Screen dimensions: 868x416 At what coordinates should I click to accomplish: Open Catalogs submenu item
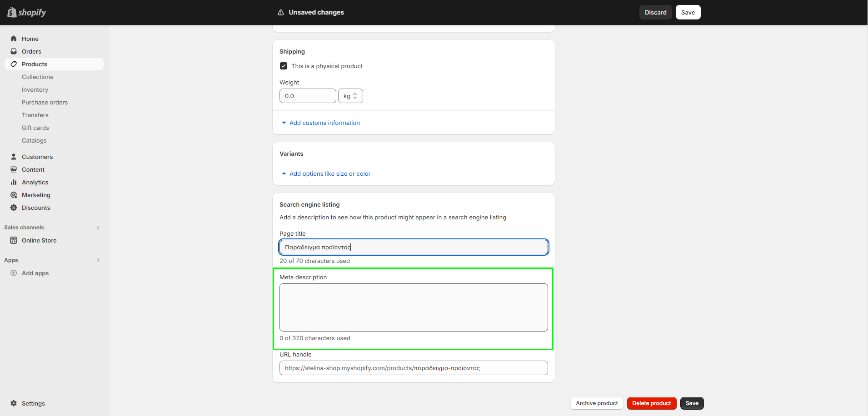click(x=34, y=140)
